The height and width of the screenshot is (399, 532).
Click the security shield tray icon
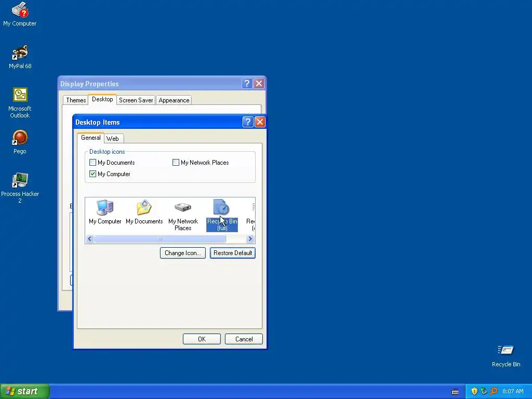coord(474,391)
